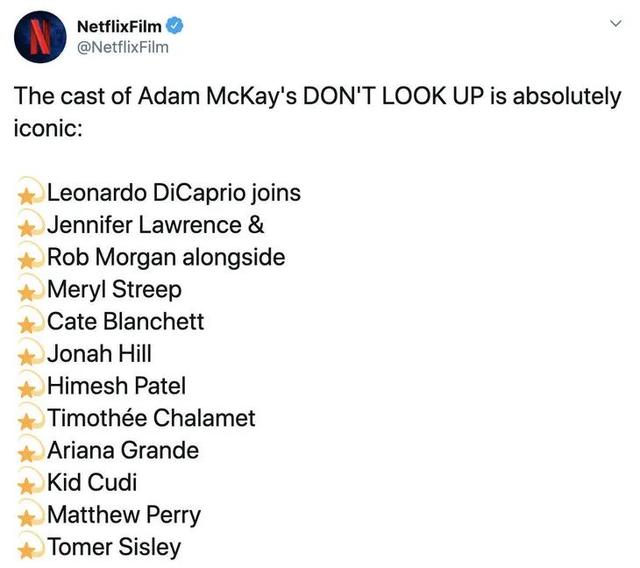Click the star emoji beside Kid Cudi
Screen dimensions: 640x568
point(30,484)
